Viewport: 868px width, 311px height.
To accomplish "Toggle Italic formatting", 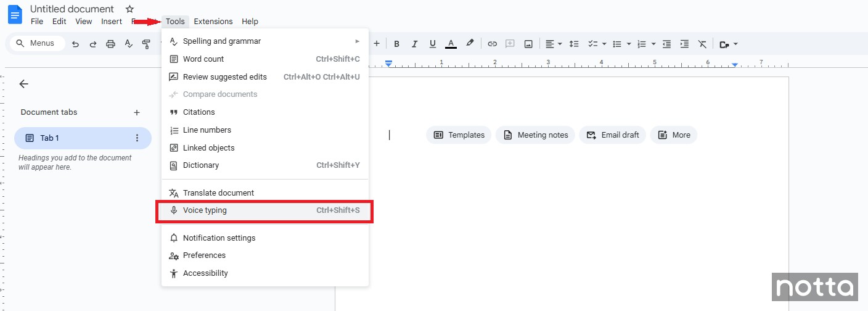I will 415,44.
